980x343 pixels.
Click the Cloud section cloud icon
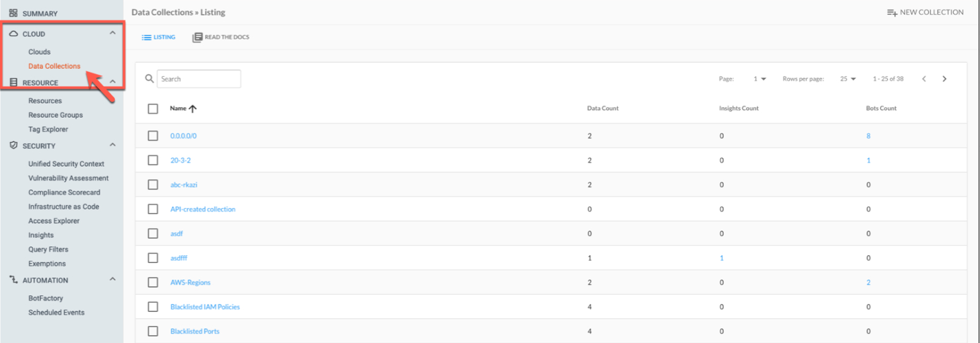pyautogui.click(x=13, y=34)
